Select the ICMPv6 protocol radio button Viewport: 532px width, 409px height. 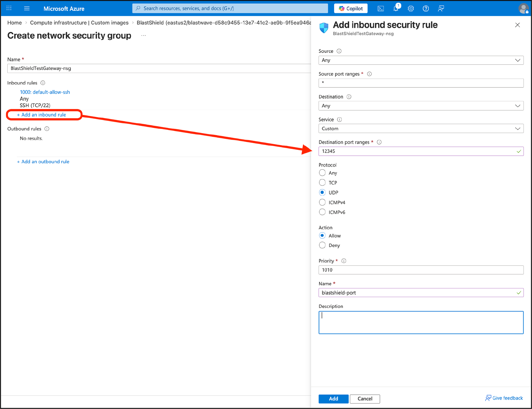click(322, 212)
